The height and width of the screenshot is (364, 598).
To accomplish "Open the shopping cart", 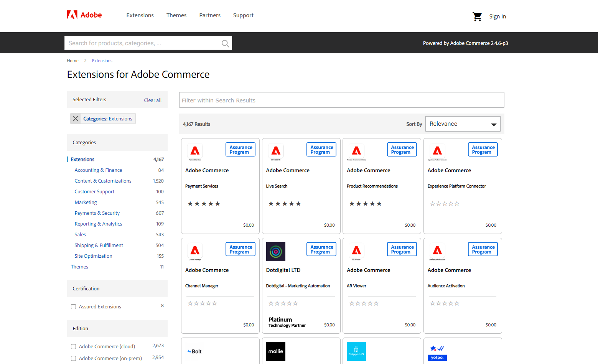I will tap(477, 16).
